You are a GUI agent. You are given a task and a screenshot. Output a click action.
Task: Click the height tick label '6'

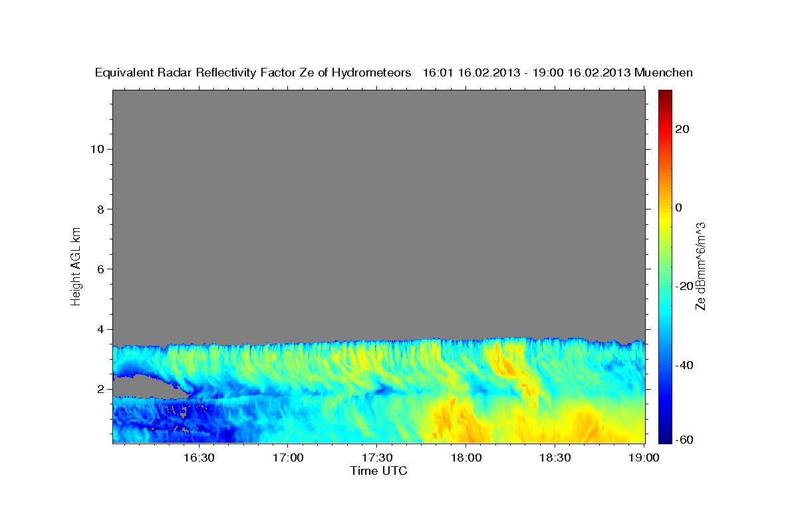click(x=100, y=269)
